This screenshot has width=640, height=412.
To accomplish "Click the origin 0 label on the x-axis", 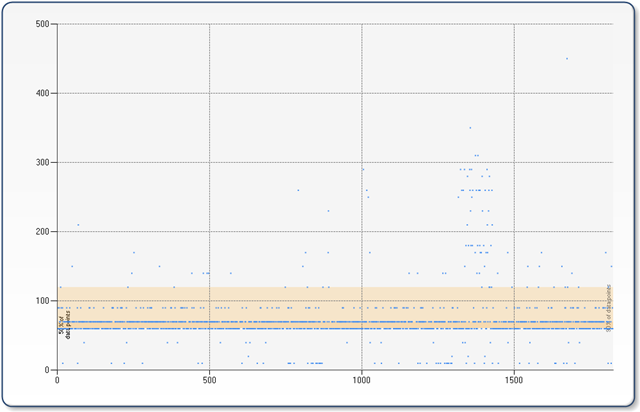I will [57, 380].
